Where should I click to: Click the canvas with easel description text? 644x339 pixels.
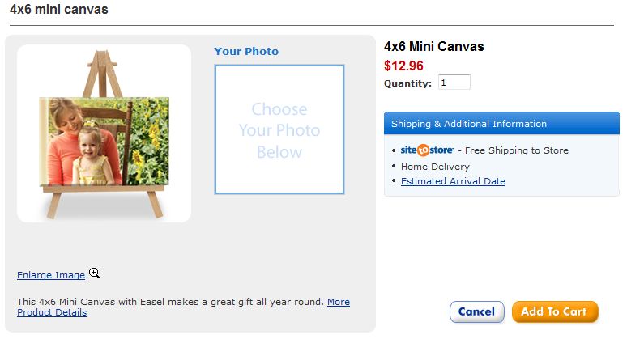(x=170, y=302)
